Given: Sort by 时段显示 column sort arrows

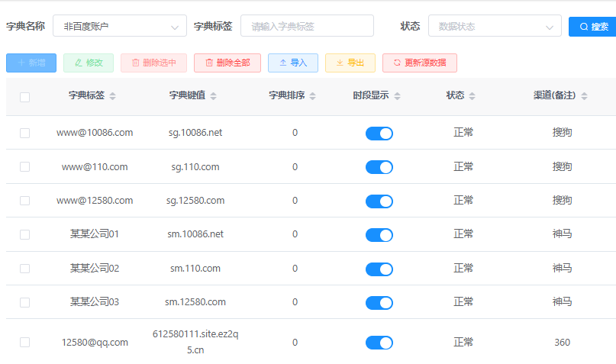Looking at the screenshot, I should (x=397, y=96).
